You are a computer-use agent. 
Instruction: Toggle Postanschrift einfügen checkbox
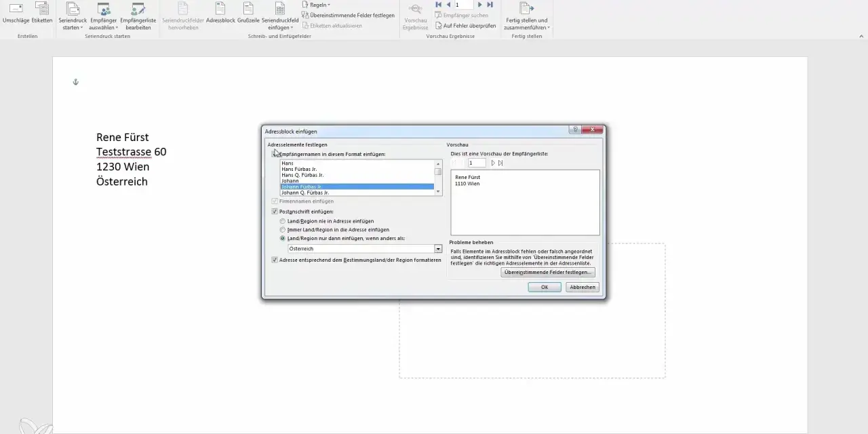(x=275, y=212)
